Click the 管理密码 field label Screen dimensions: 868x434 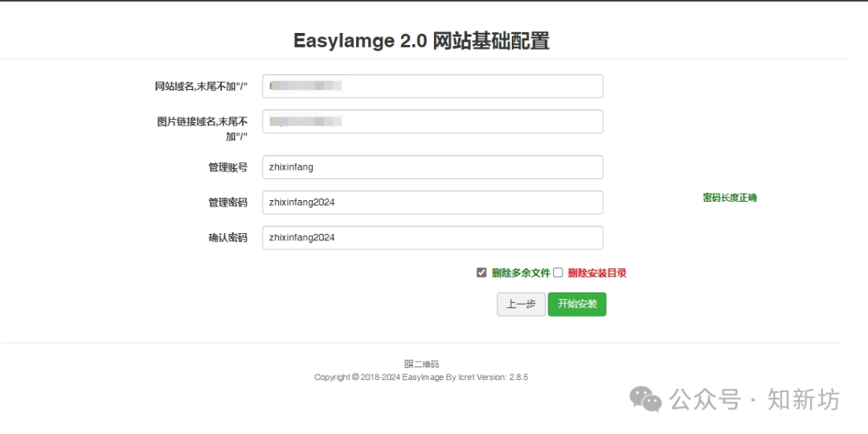tap(227, 203)
